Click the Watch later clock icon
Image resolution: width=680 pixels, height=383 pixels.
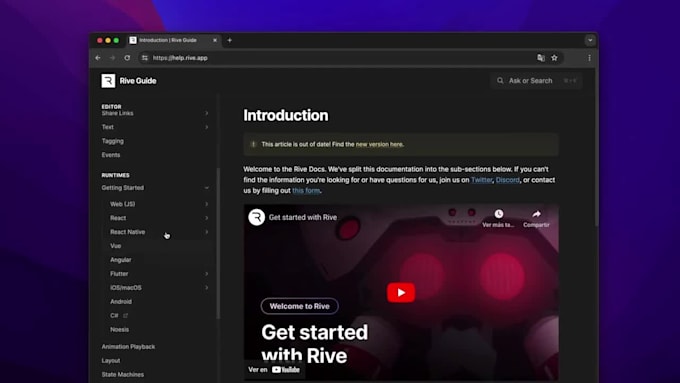tap(499, 213)
